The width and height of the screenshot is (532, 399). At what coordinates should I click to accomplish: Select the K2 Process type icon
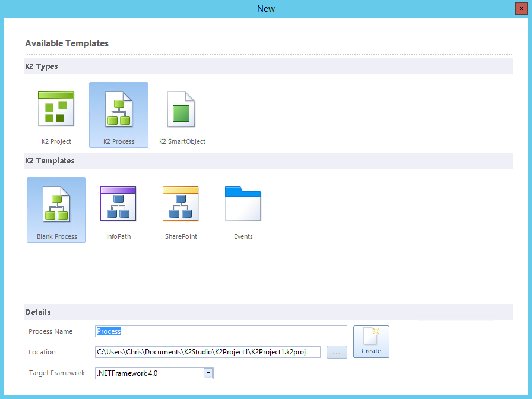click(x=118, y=115)
